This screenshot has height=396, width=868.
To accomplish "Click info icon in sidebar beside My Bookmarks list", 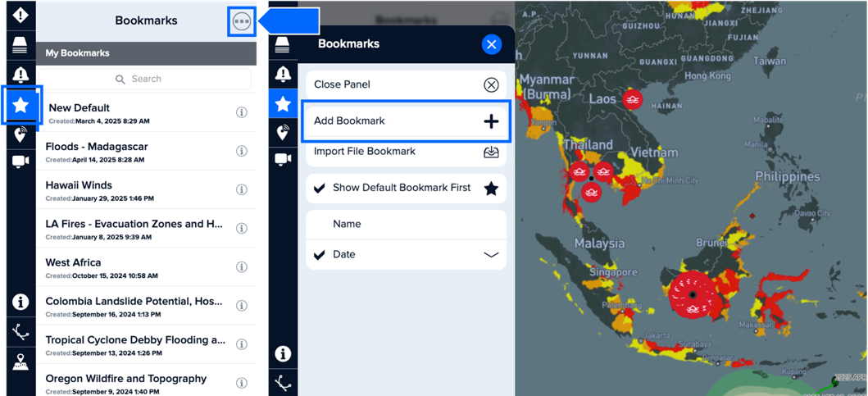I will [x=20, y=302].
